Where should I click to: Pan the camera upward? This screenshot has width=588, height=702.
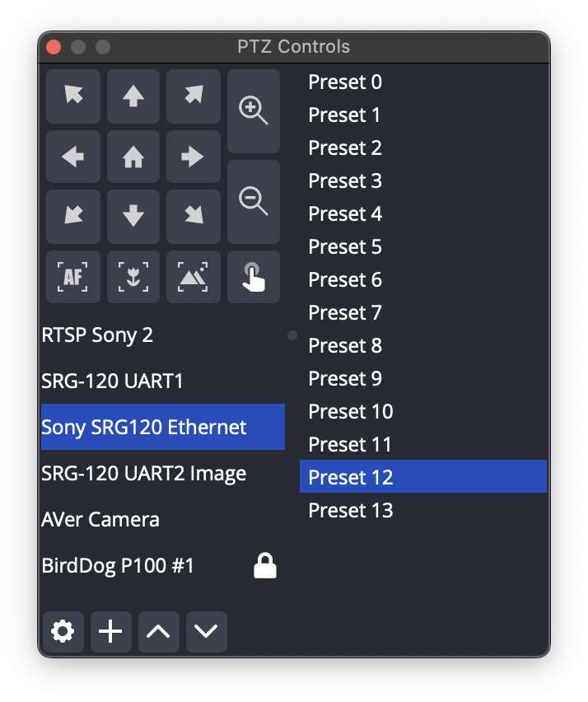(133, 96)
